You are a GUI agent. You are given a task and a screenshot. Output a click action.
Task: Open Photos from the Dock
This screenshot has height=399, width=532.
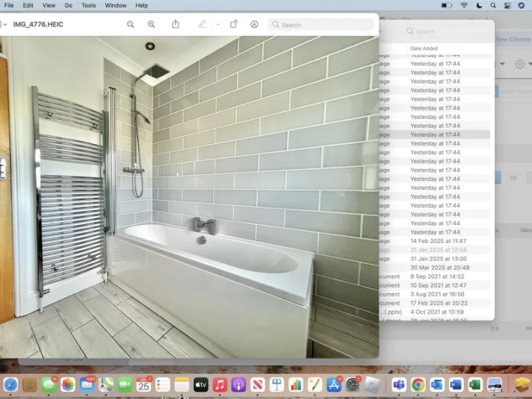click(x=68, y=384)
